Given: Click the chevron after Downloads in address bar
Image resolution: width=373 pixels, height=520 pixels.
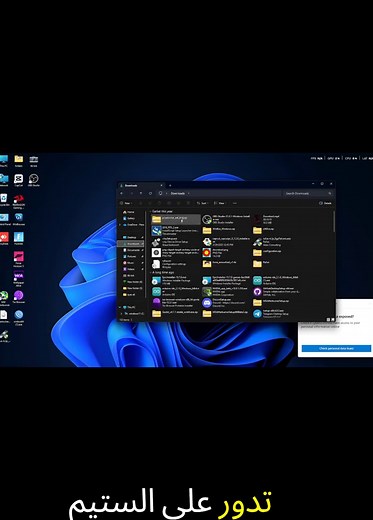Looking at the screenshot, I should pos(189,193).
